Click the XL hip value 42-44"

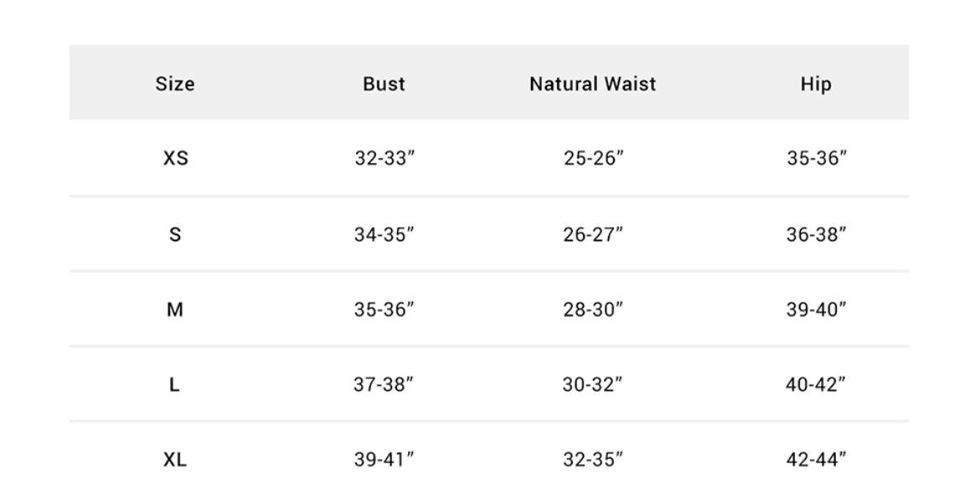coord(817,460)
